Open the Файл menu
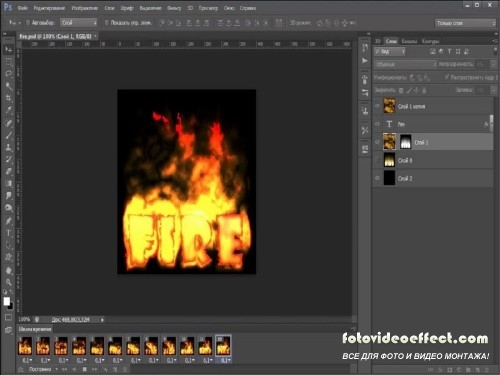 (x=23, y=8)
